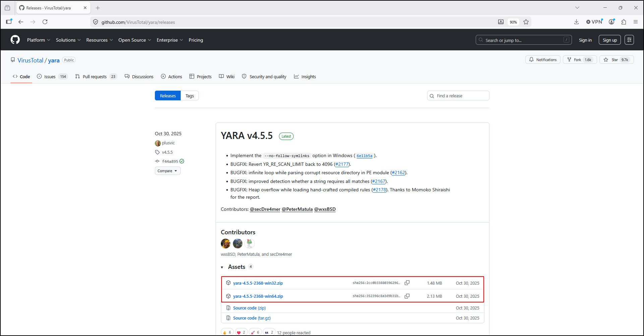
Task: Click the thumbs up reaction
Action: [x=227, y=332]
